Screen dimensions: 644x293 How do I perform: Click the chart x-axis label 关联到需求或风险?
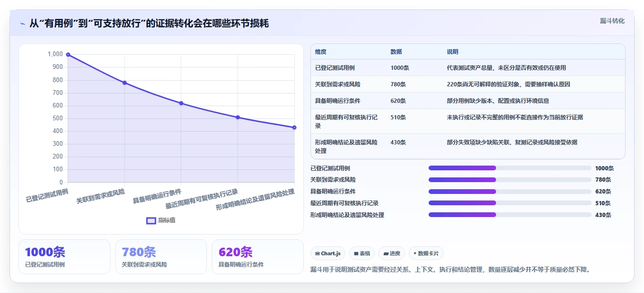click(x=101, y=196)
